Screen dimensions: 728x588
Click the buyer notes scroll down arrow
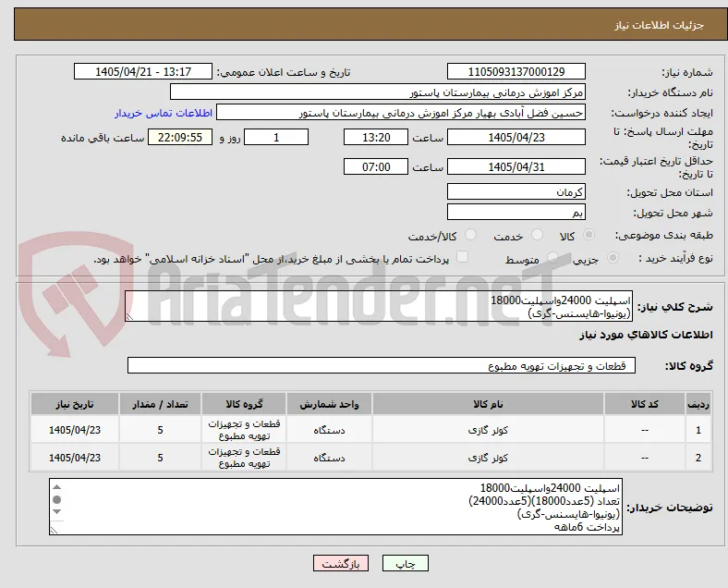(x=56, y=512)
